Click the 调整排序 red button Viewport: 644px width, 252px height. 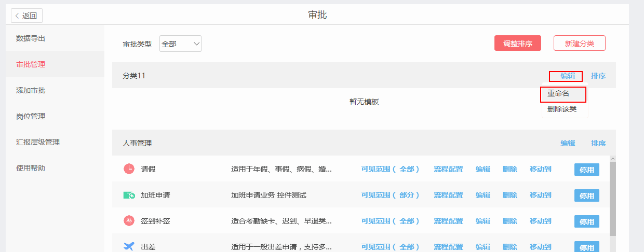(x=517, y=44)
